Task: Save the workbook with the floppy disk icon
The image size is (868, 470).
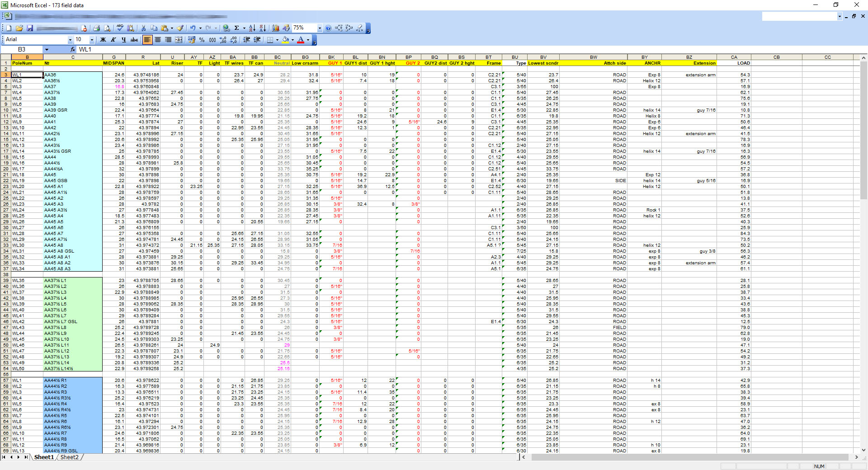Action: (30, 28)
